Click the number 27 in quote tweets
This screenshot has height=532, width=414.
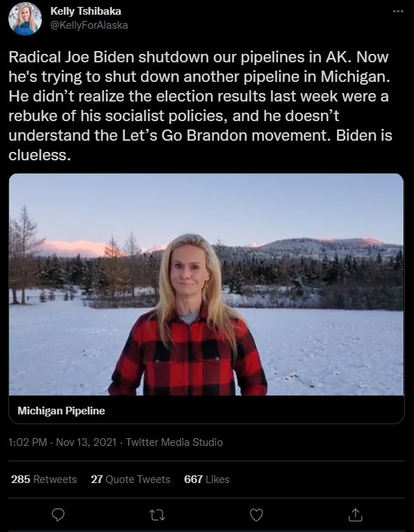point(97,479)
